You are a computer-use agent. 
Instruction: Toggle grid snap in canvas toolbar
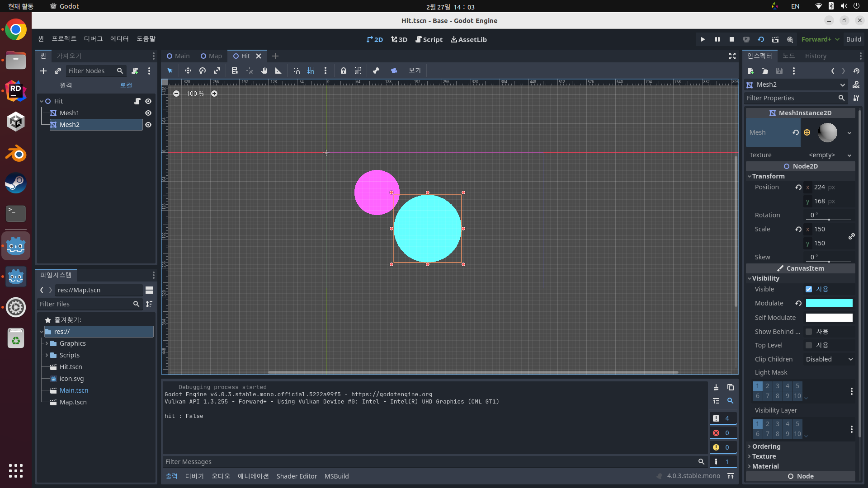point(311,70)
